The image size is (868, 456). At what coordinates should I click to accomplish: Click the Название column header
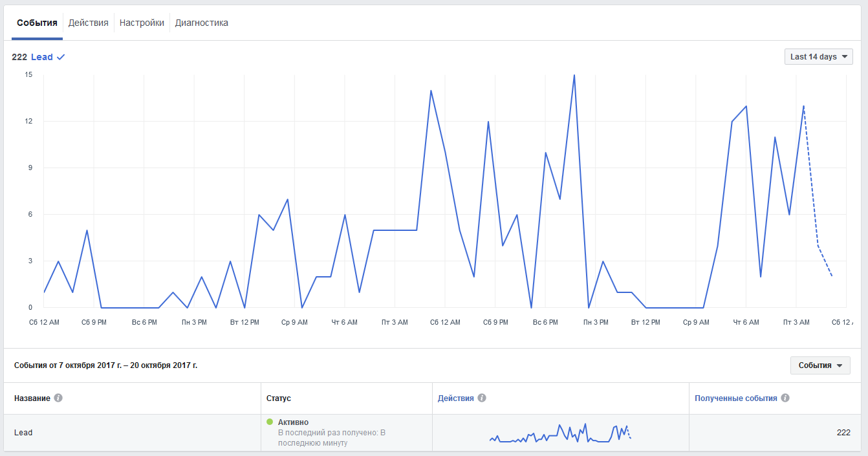pos(32,398)
